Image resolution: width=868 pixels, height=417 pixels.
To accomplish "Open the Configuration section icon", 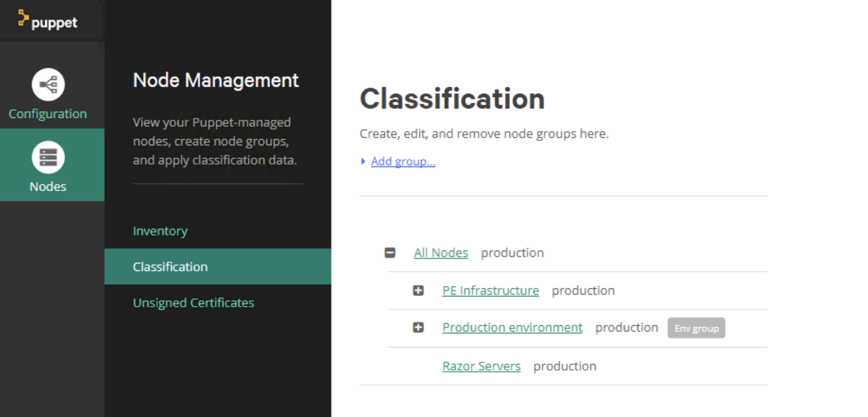I will [x=48, y=84].
